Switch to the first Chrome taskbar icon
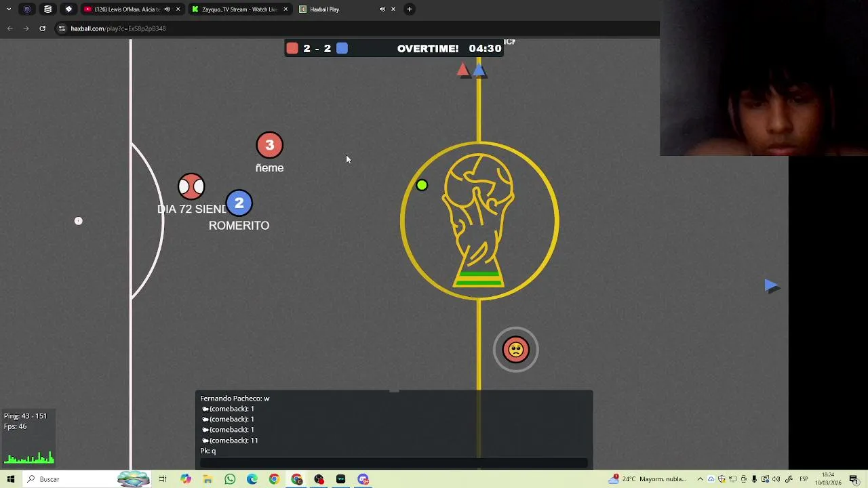 pyautogui.click(x=274, y=479)
